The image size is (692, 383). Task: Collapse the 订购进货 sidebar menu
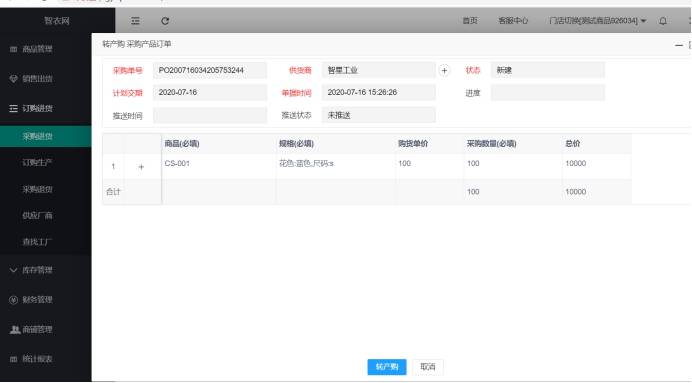click(38, 108)
